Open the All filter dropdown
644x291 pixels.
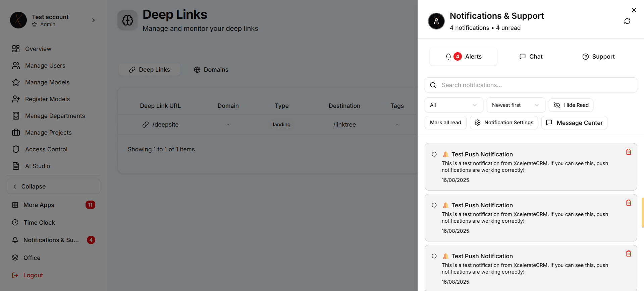click(x=454, y=105)
